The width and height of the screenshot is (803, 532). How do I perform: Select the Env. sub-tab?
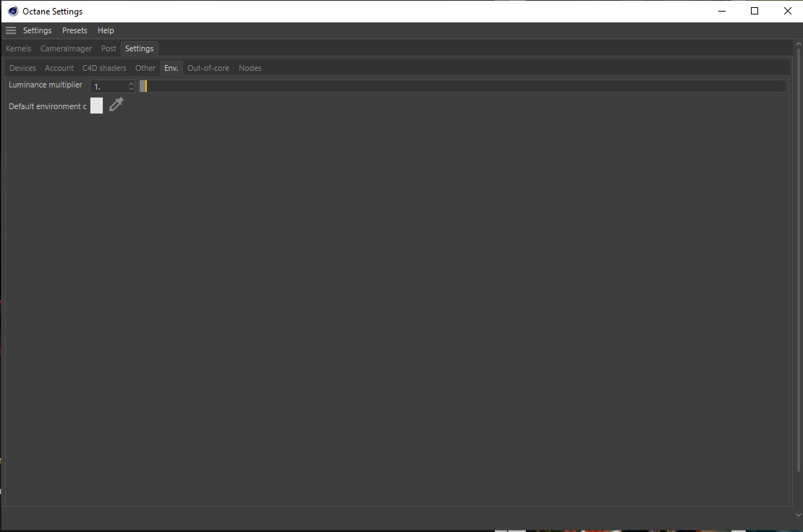(171, 68)
